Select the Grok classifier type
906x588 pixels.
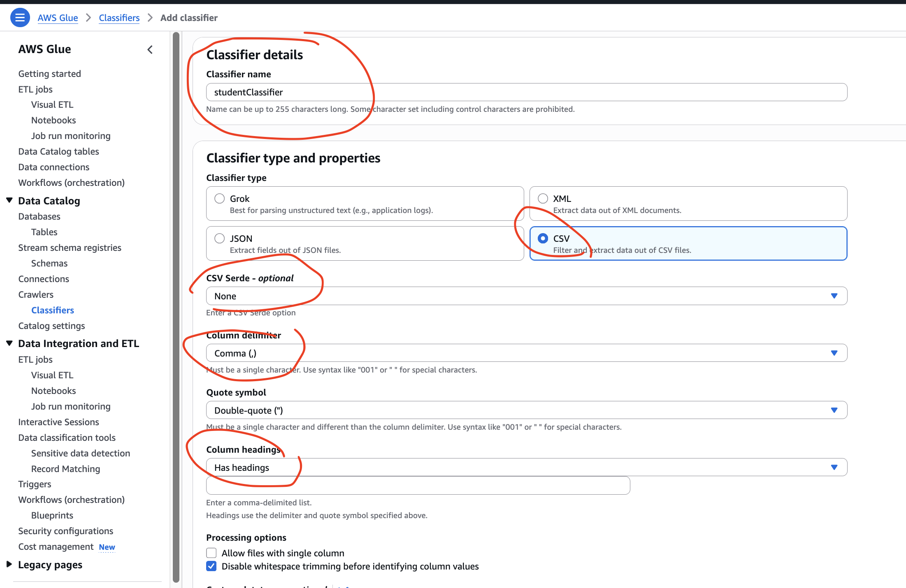[x=219, y=198]
